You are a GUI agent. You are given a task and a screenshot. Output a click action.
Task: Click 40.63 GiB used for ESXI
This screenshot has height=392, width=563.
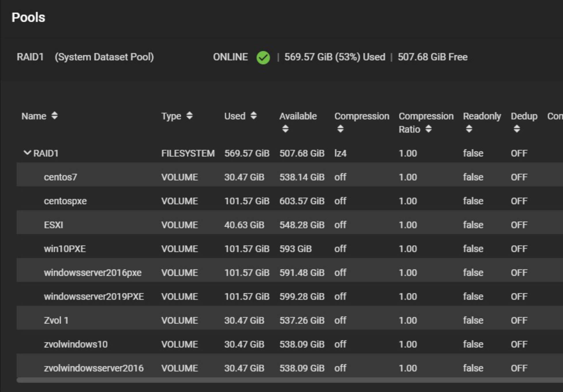244,225
